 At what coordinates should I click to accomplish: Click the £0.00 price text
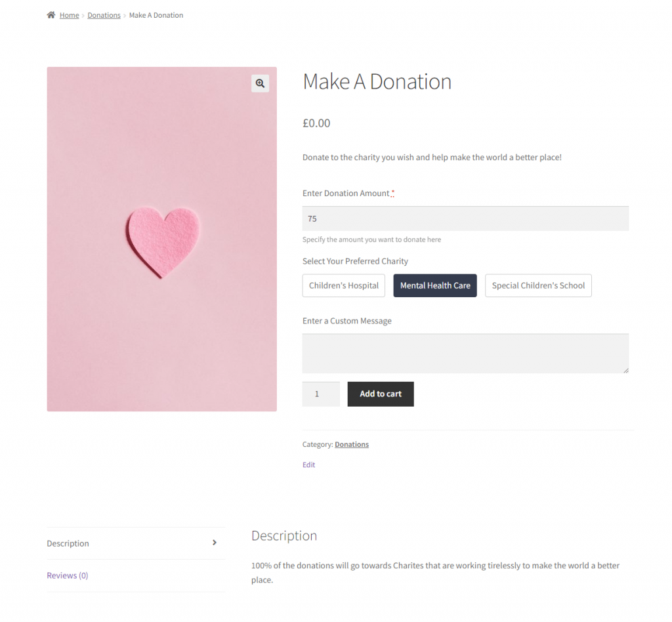(316, 123)
